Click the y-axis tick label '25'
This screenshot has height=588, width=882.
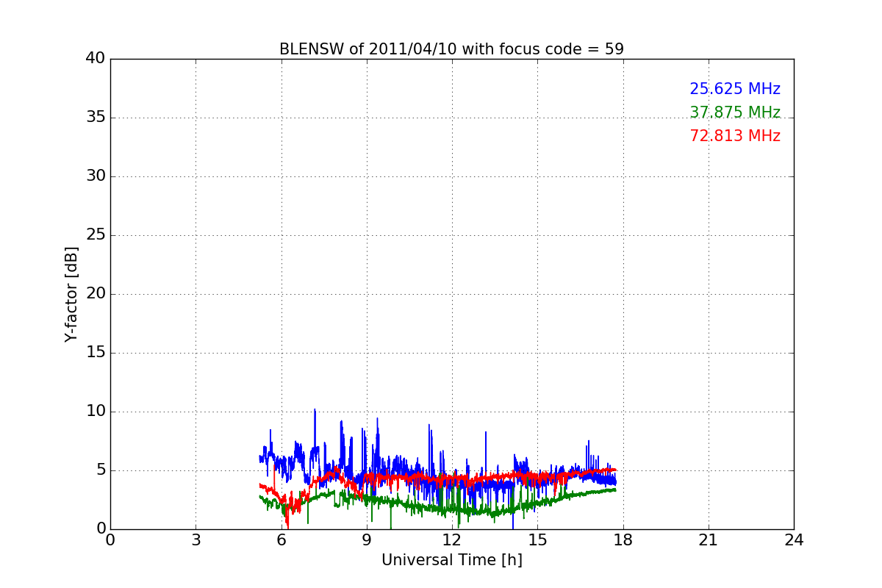pyautogui.click(x=96, y=235)
